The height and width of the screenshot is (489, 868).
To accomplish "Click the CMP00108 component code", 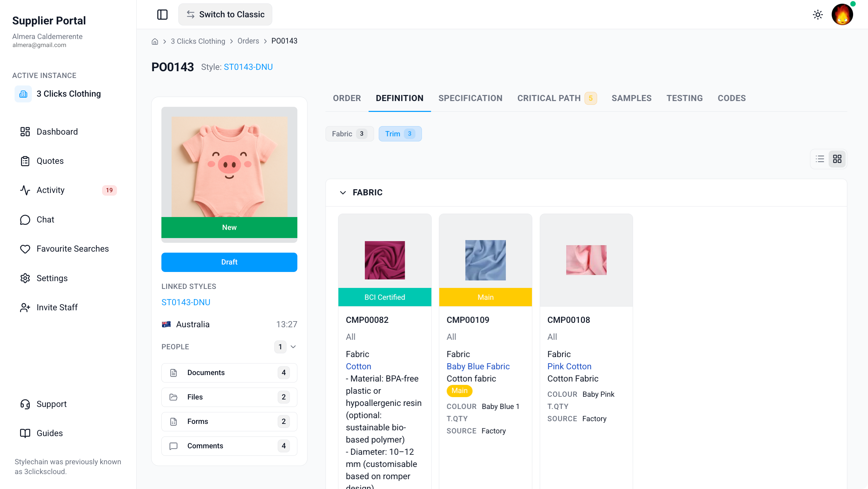I will 569,320.
